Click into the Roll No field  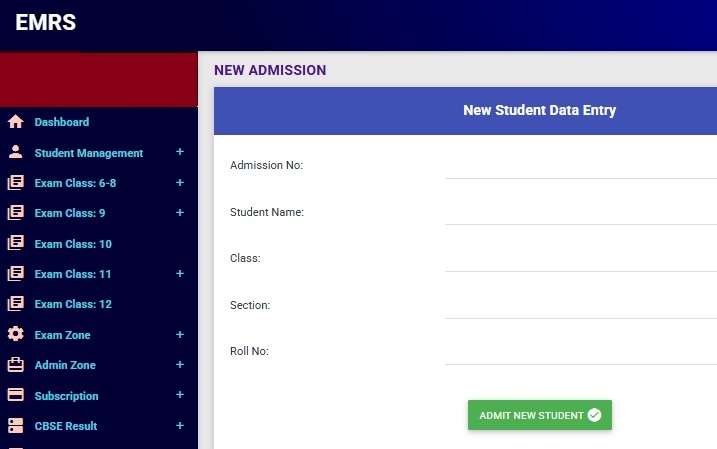pos(580,352)
